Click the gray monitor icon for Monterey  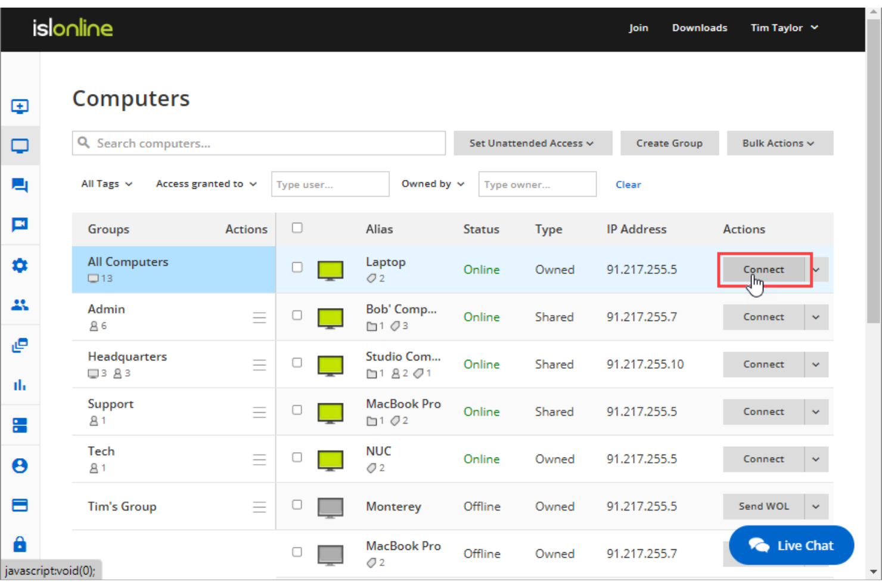click(x=330, y=508)
